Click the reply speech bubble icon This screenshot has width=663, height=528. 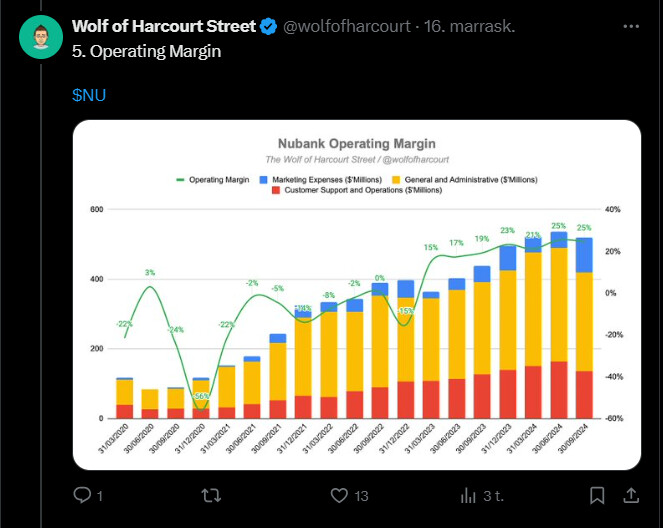83,495
